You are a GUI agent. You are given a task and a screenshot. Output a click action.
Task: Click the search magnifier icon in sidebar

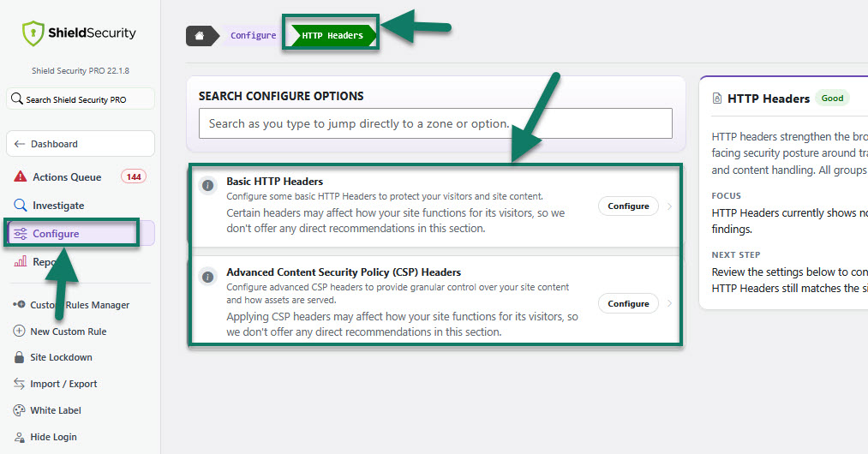[17, 99]
